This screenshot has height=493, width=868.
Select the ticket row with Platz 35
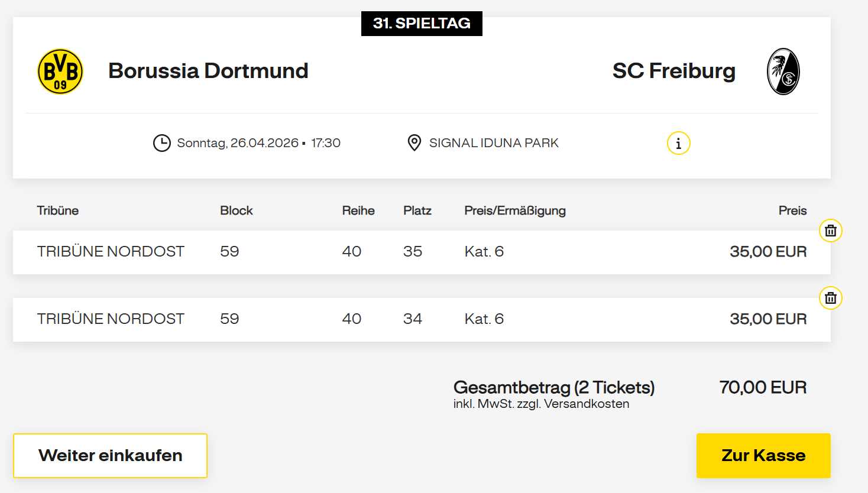(422, 252)
